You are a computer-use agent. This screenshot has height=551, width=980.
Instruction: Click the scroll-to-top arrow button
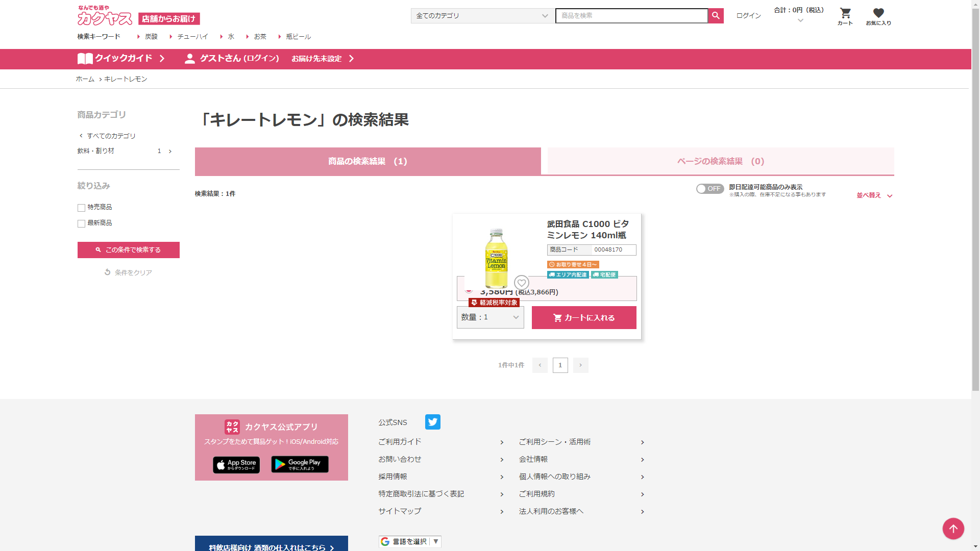[x=953, y=529]
